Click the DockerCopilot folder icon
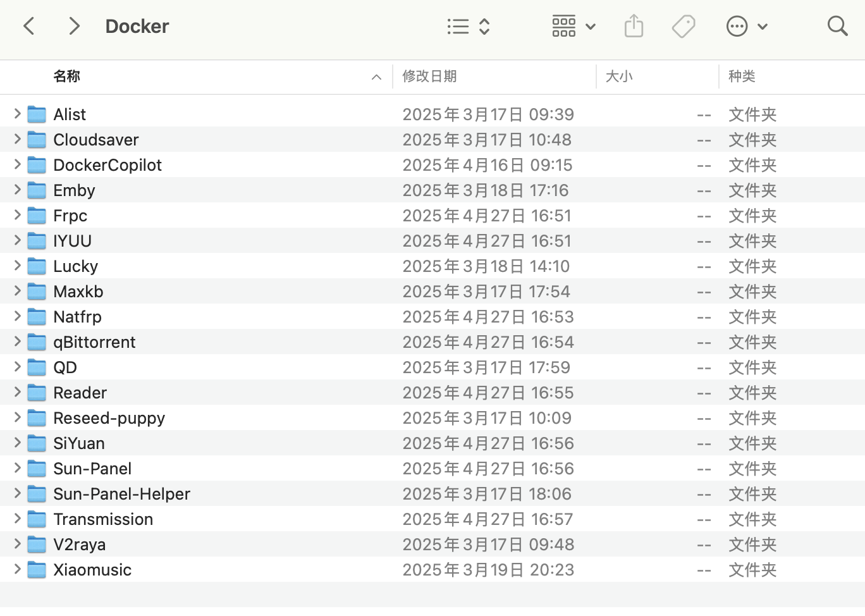Screen dimensions: 865x616 (x=37, y=165)
